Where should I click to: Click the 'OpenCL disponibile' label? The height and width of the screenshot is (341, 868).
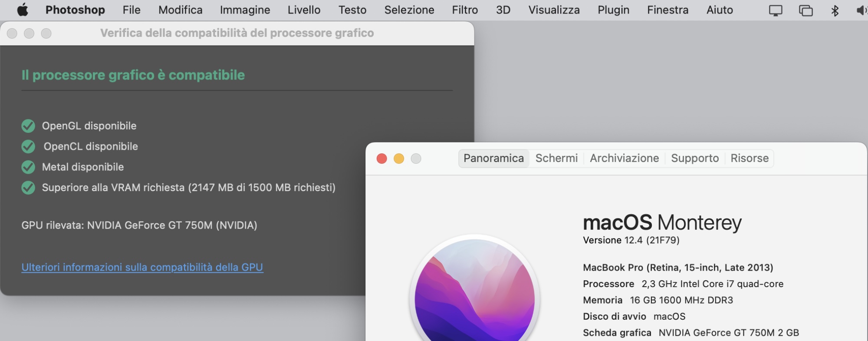(91, 146)
